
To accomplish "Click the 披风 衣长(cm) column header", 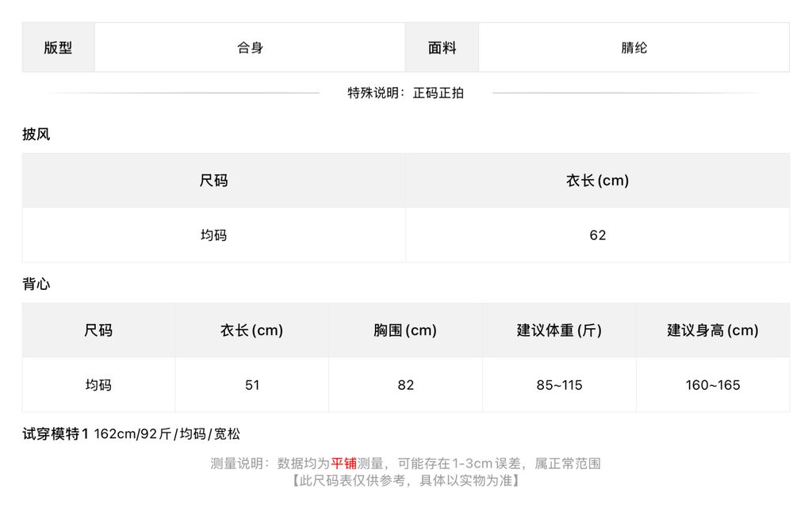I will click(598, 181).
